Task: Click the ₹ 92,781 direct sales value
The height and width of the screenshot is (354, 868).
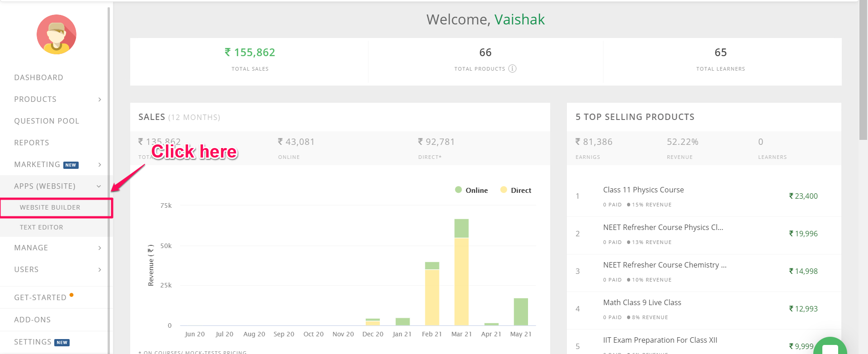Action: pos(436,142)
